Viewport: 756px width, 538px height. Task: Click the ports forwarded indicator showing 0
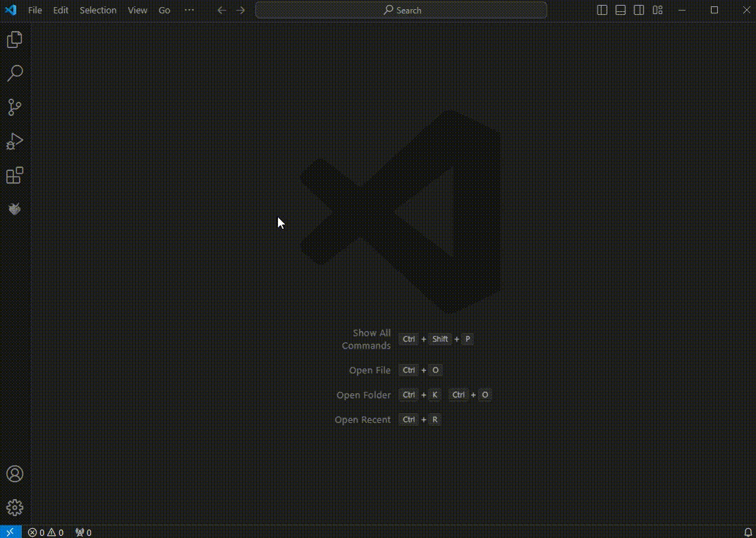83,532
